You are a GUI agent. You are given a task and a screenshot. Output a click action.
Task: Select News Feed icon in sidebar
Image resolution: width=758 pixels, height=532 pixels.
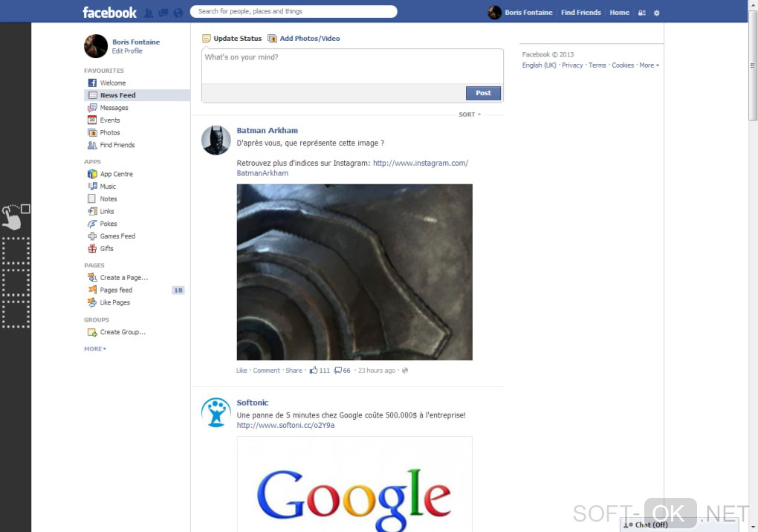(92, 95)
